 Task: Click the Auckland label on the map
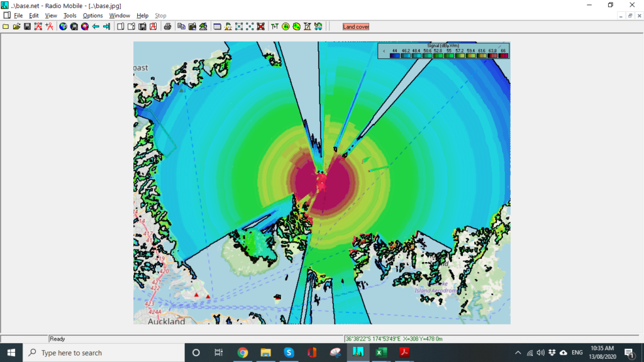point(166,321)
